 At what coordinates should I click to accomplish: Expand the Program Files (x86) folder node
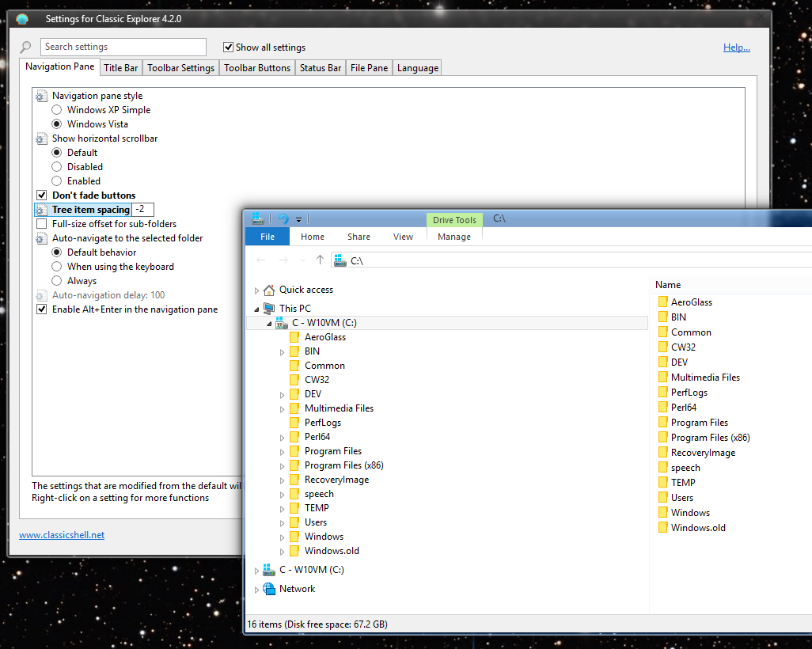click(x=283, y=466)
